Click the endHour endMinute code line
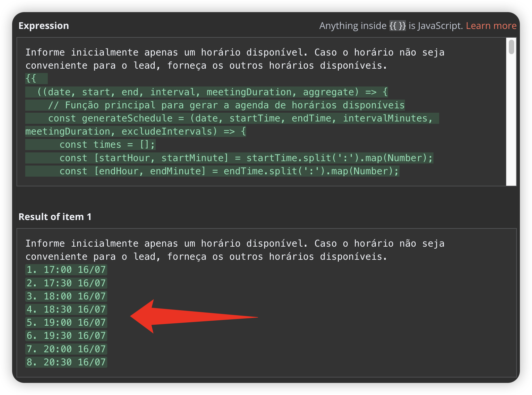The height and width of the screenshot is (395, 532). (212, 171)
